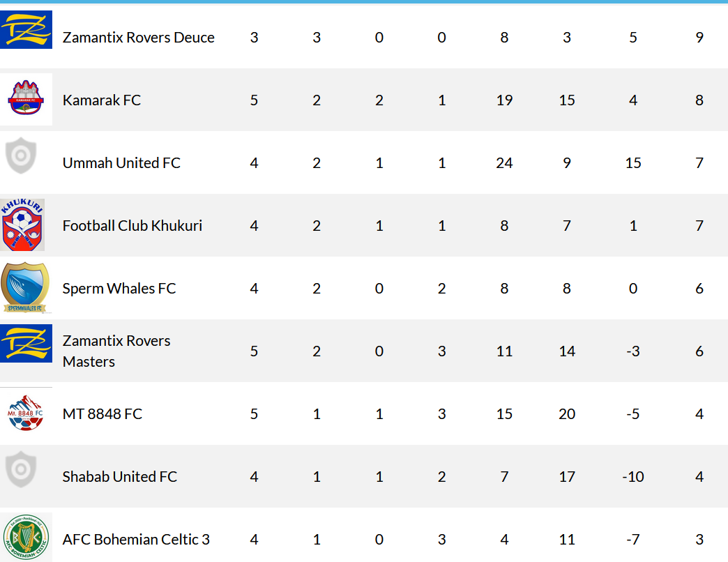Open the Zamantix Rovers Deuce team name
The image size is (728, 562).
click(x=138, y=37)
